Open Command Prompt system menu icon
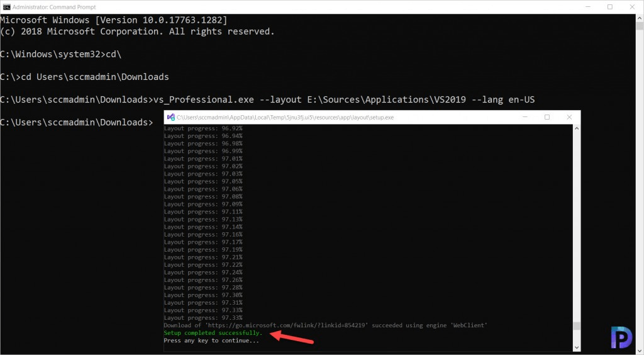 (x=6, y=7)
